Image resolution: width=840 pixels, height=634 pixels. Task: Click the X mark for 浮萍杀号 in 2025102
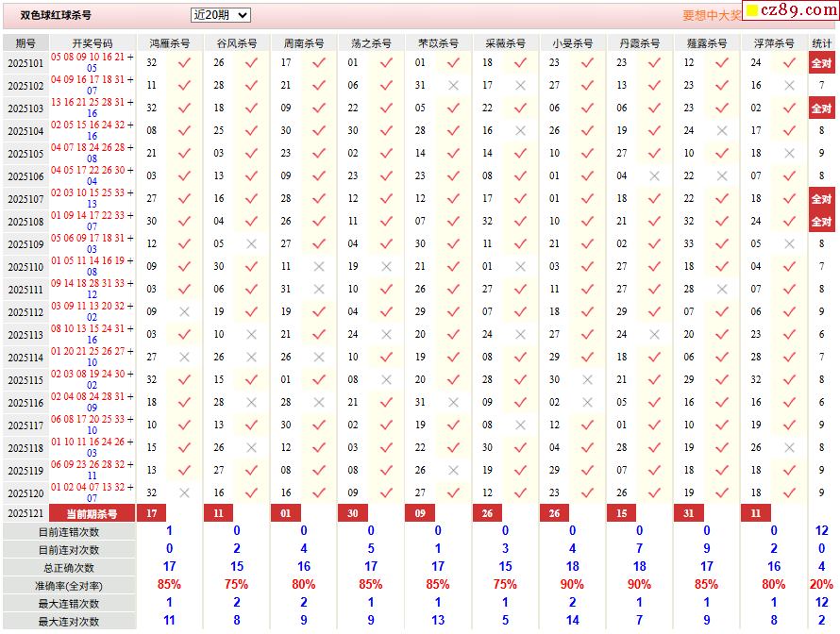[789, 85]
